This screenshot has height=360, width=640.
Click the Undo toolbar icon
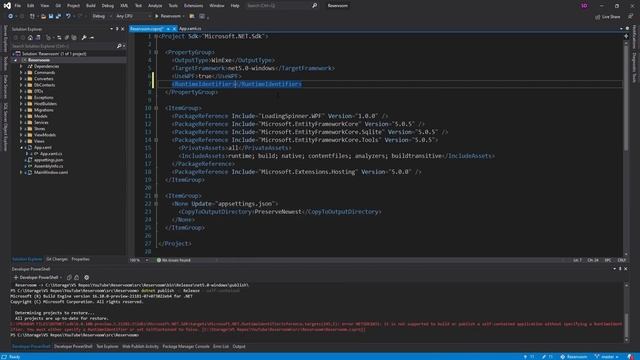click(x=68, y=16)
